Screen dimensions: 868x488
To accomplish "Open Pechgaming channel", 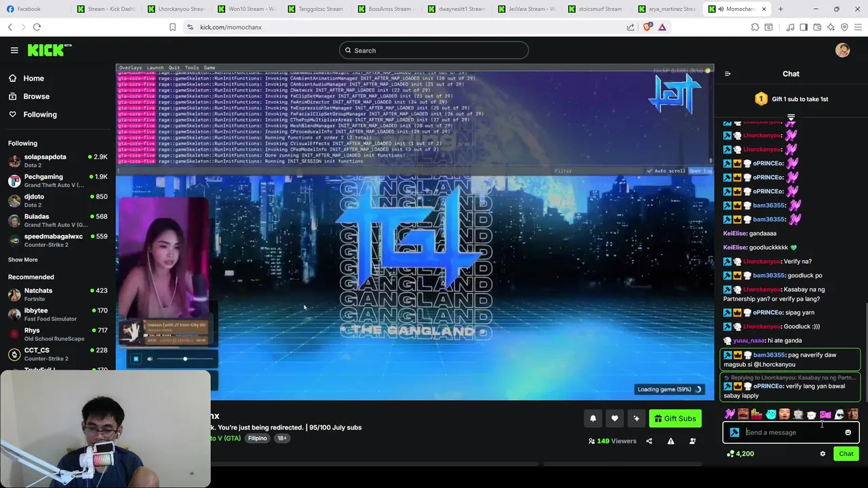I will click(x=58, y=180).
